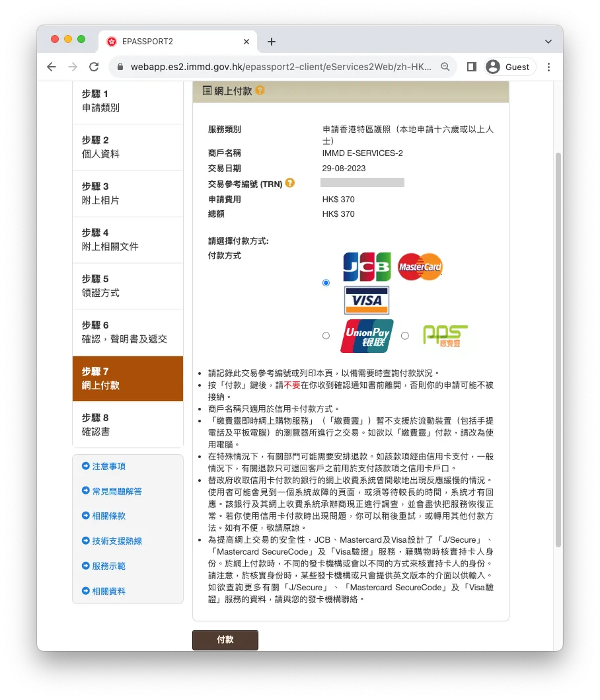Click the arrow icon beside 常見問題解答
The width and height of the screenshot is (600, 700).
click(x=86, y=490)
